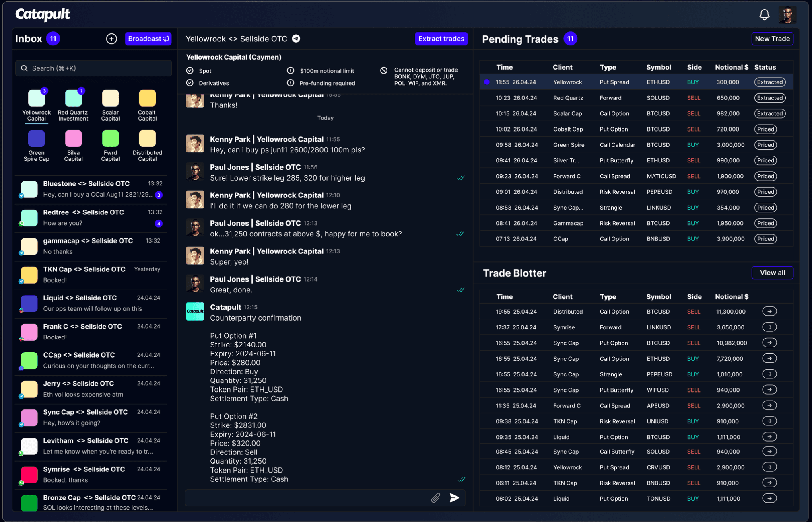Open arrow for Distributed Call Option blotter row
The height and width of the screenshot is (522, 812).
[769, 312]
